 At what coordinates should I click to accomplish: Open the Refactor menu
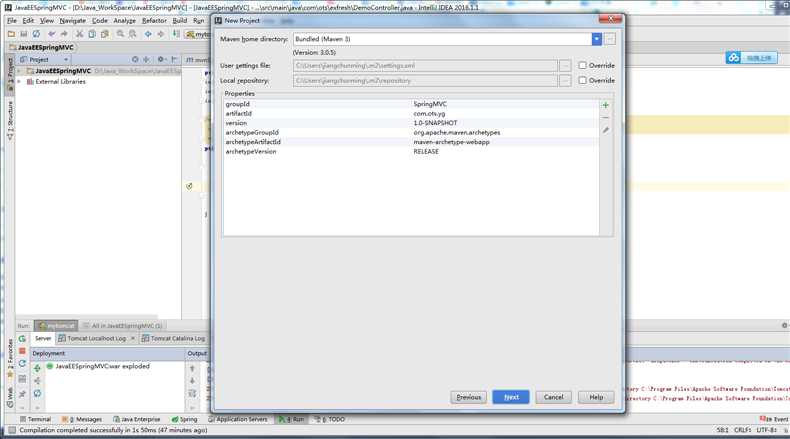tap(154, 21)
